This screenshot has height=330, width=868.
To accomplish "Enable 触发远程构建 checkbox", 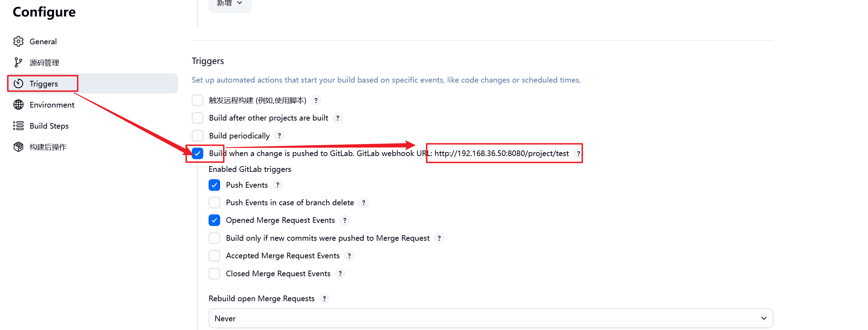I will click(x=198, y=101).
